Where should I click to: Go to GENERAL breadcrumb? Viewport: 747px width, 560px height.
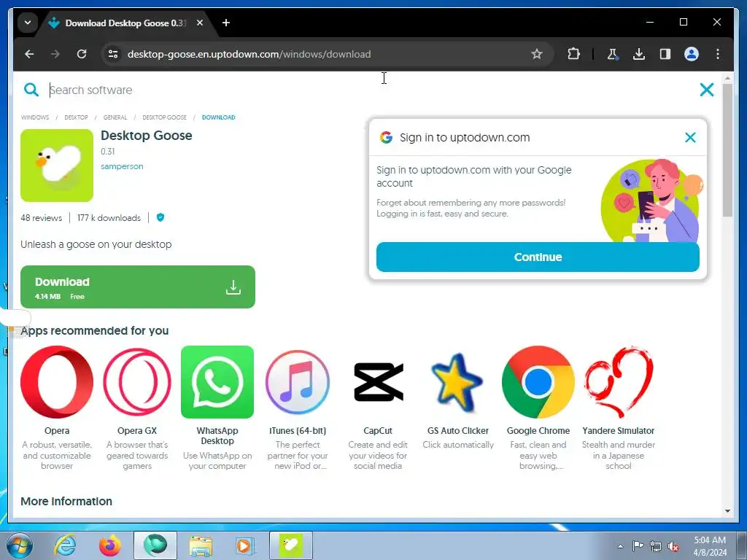[x=115, y=117]
